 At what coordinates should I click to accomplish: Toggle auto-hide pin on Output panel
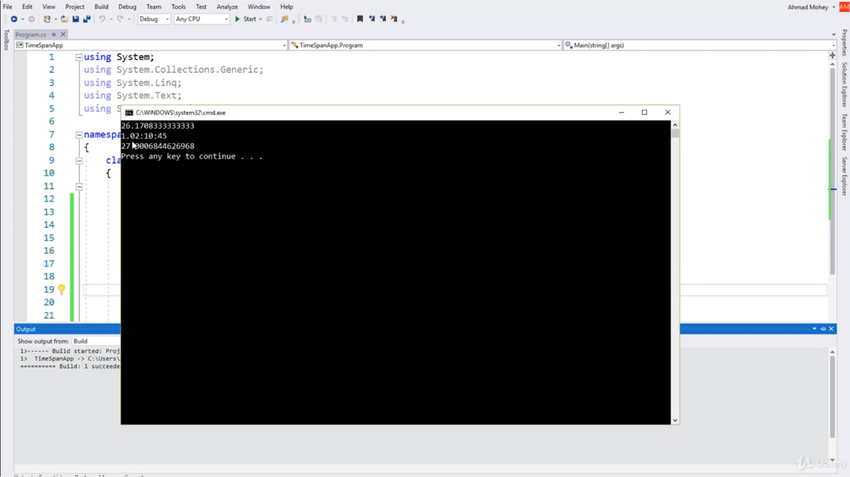[x=823, y=329]
